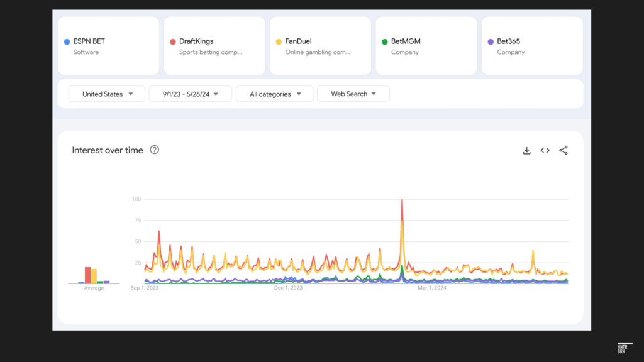Click the Dec 1, 2023 axis label
The width and height of the screenshot is (644, 362).
coord(288,288)
